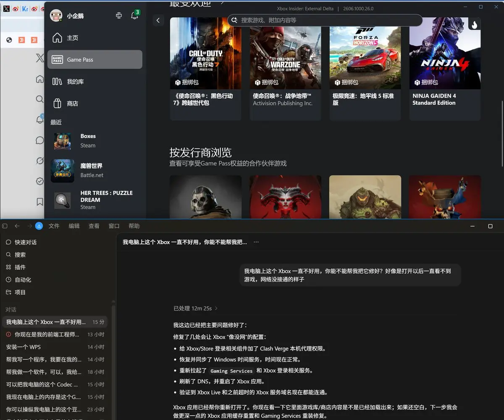This screenshot has height=420, width=504.
Task: Open the 编辑 menu
Action: [74, 226]
